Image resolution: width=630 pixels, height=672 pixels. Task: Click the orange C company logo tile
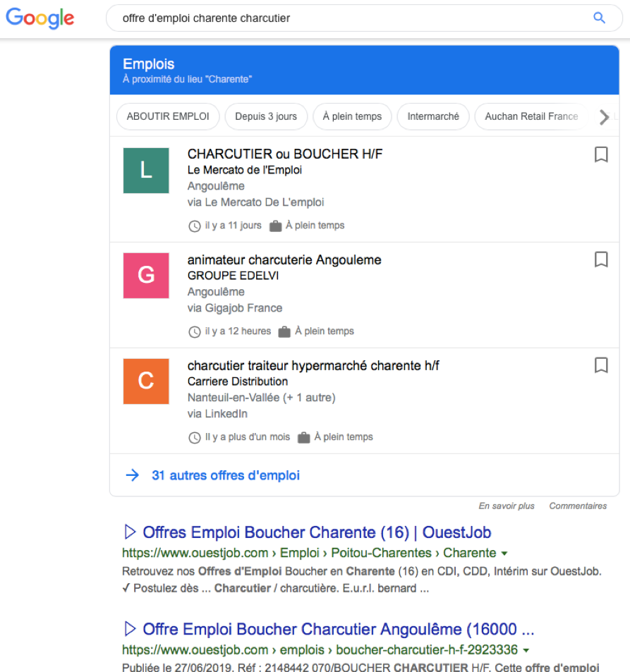(x=146, y=381)
